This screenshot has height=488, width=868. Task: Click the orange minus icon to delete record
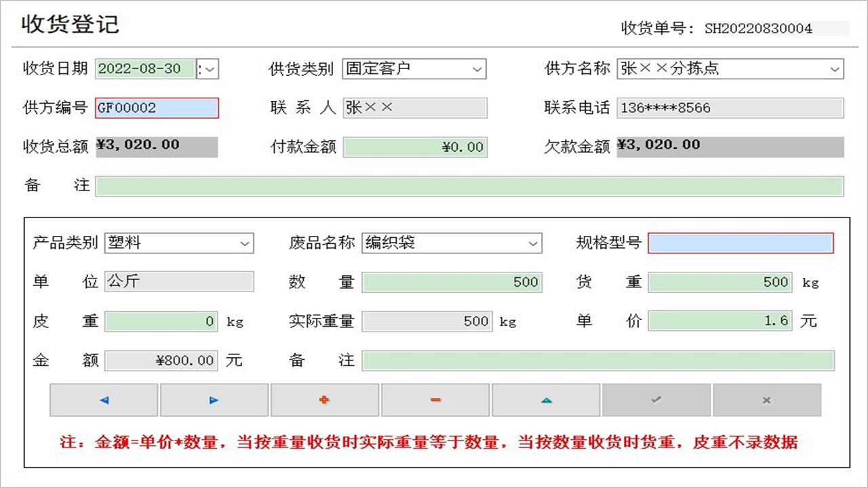click(x=435, y=400)
